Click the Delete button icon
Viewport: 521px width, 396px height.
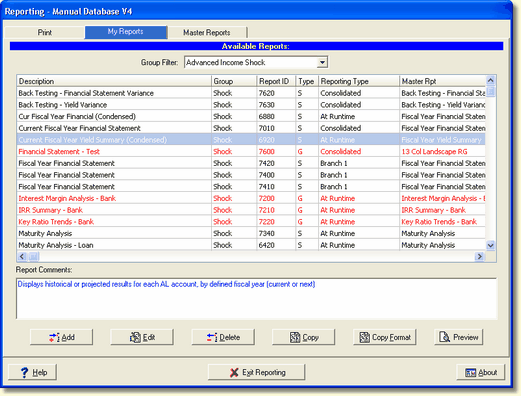coord(212,337)
